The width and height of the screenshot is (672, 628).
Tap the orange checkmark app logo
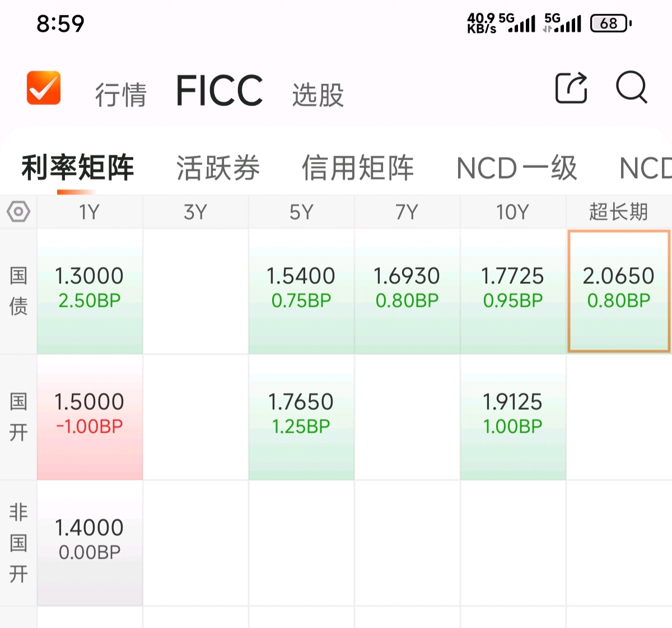(x=44, y=88)
